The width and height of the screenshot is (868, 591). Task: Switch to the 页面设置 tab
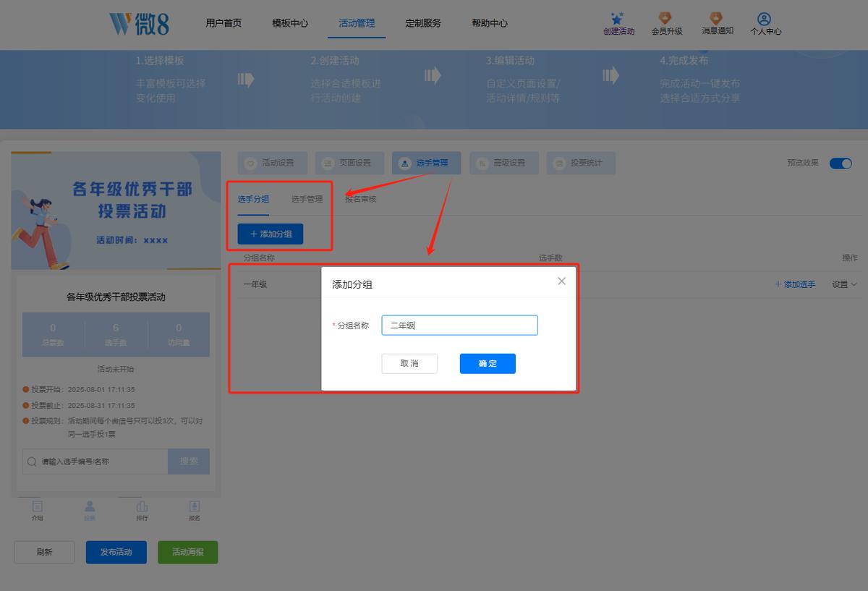pos(349,163)
